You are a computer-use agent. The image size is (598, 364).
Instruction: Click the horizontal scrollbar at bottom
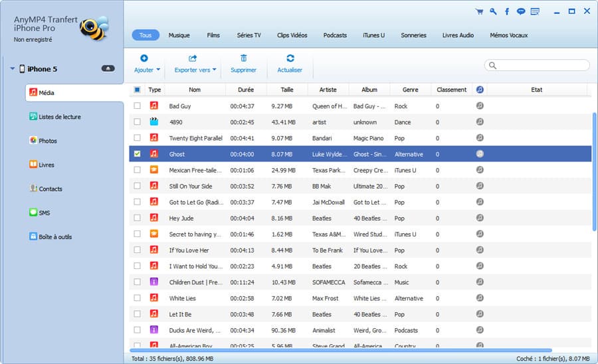341,350
